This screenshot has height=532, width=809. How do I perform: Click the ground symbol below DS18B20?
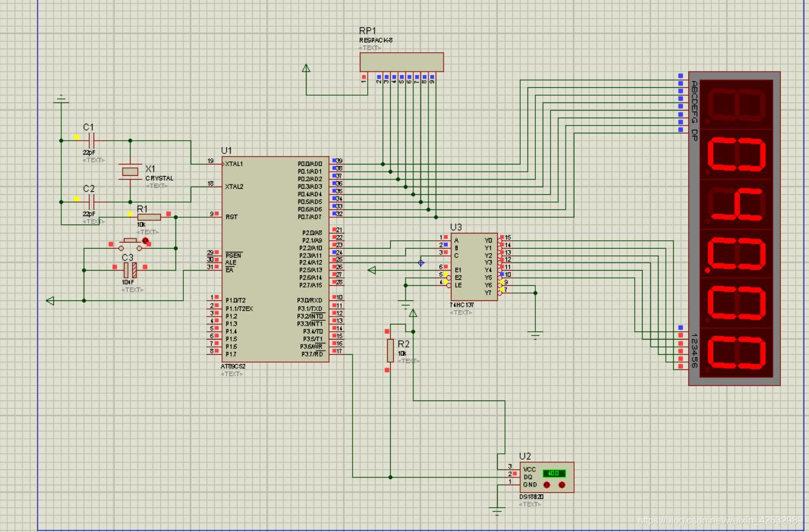pos(497,511)
